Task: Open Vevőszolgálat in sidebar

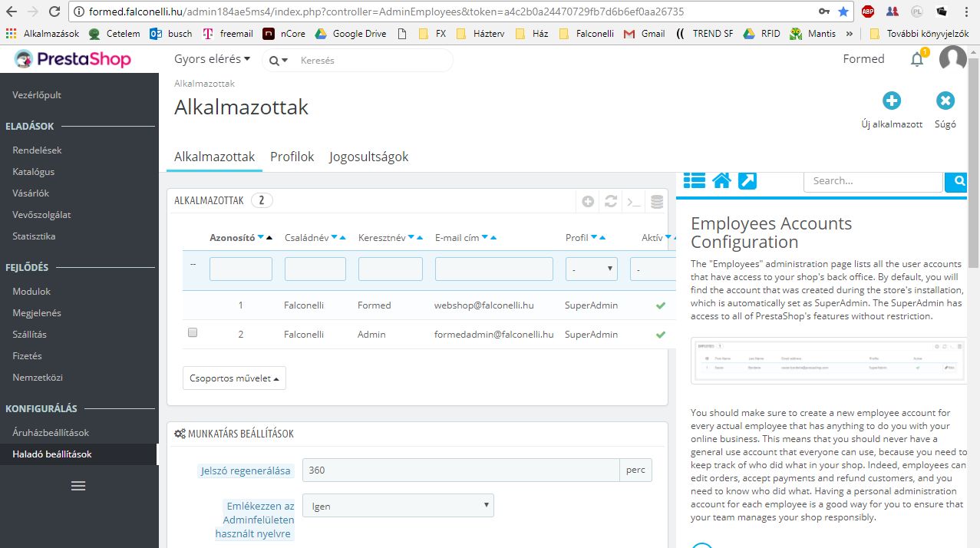Action: coord(42,215)
